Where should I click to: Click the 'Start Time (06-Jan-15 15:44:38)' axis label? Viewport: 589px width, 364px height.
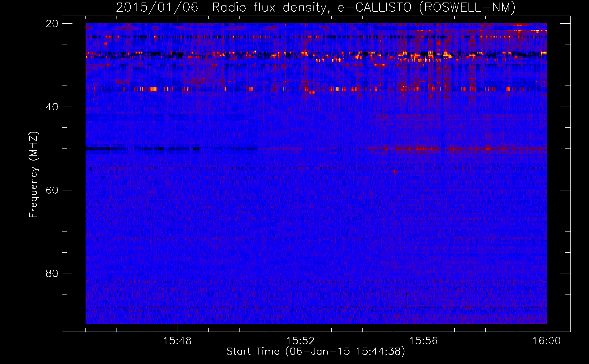pyautogui.click(x=316, y=352)
